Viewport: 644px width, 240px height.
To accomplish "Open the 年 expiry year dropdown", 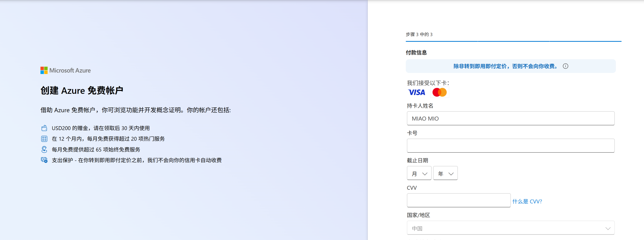I will pos(445,173).
